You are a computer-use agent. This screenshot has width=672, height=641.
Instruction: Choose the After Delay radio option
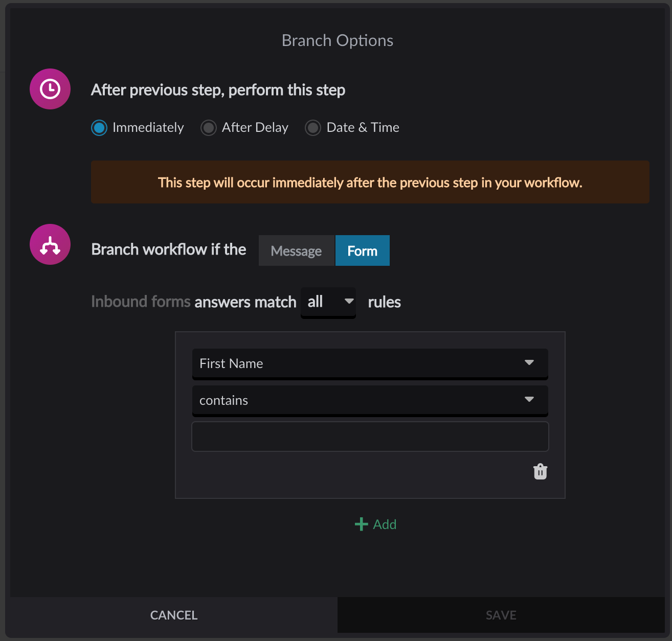tap(209, 128)
